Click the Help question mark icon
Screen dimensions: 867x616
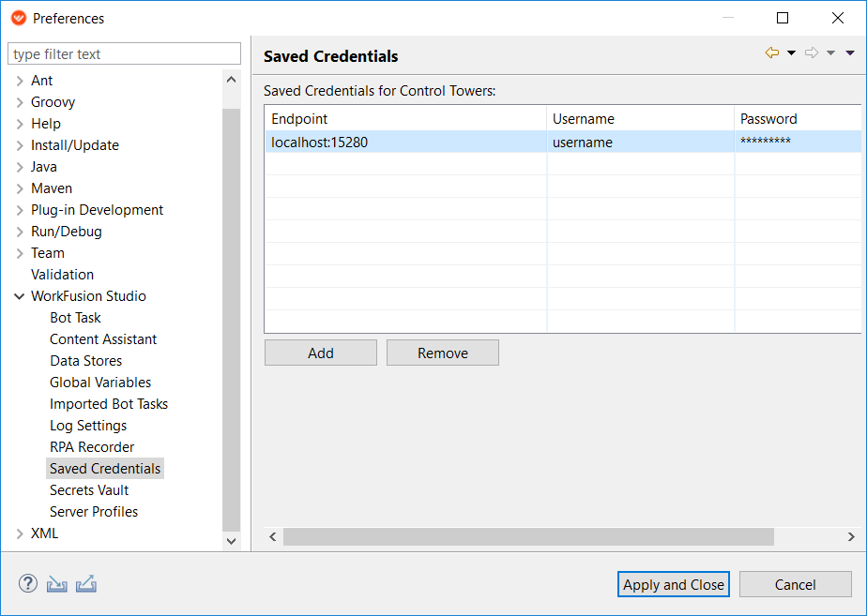tap(28, 583)
